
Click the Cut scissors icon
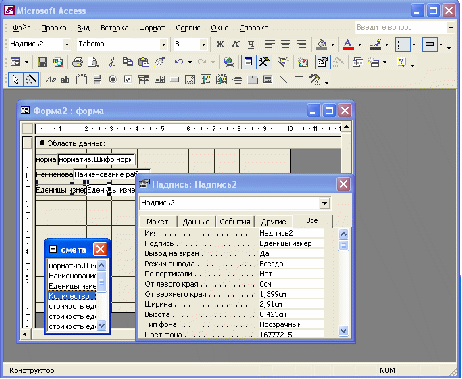click(x=112, y=62)
